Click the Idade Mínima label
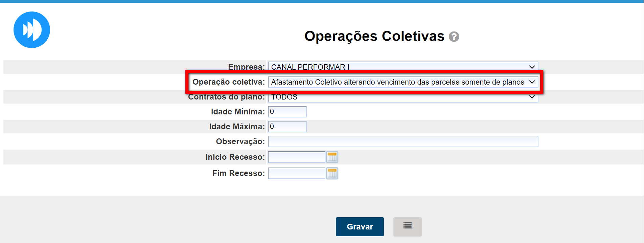 point(238,112)
